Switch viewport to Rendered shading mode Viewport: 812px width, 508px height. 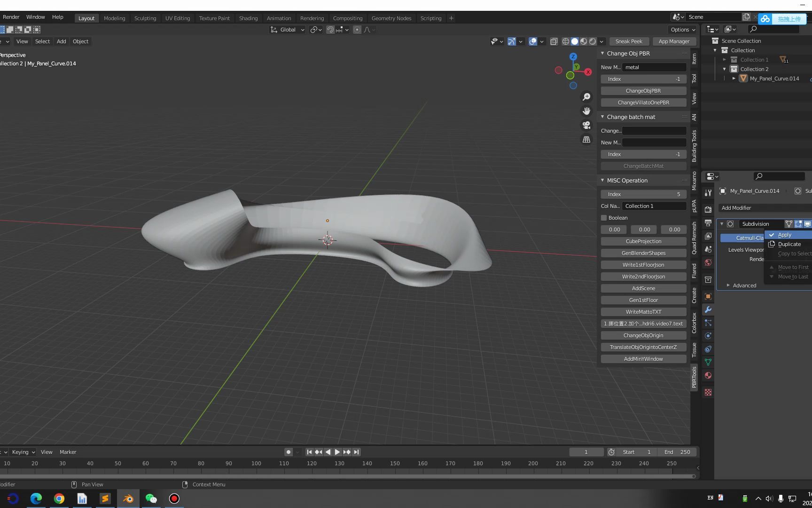click(593, 41)
